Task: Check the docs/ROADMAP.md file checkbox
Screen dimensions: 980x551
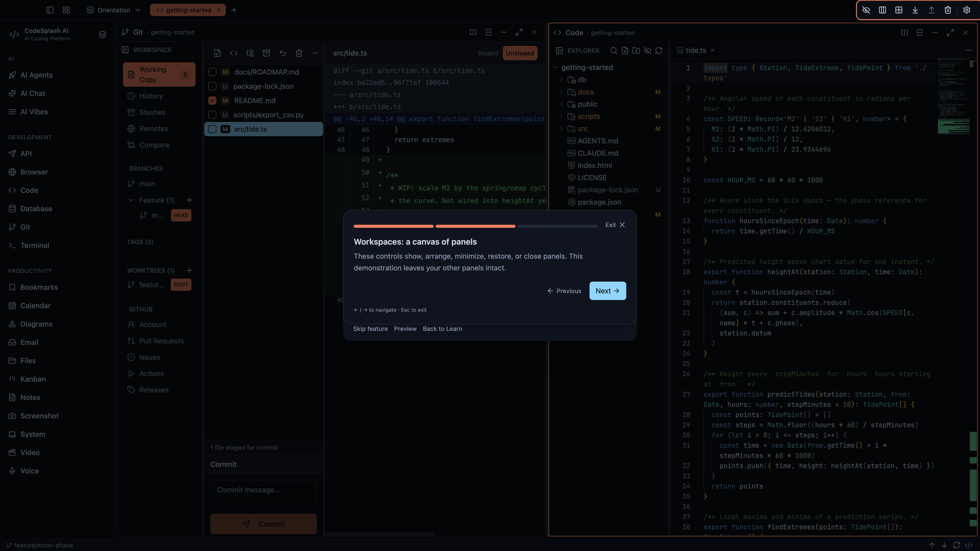Action: pyautogui.click(x=212, y=72)
